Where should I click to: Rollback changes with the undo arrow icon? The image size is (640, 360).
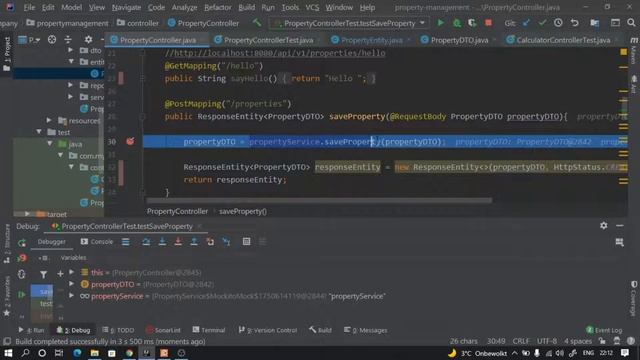574,23
